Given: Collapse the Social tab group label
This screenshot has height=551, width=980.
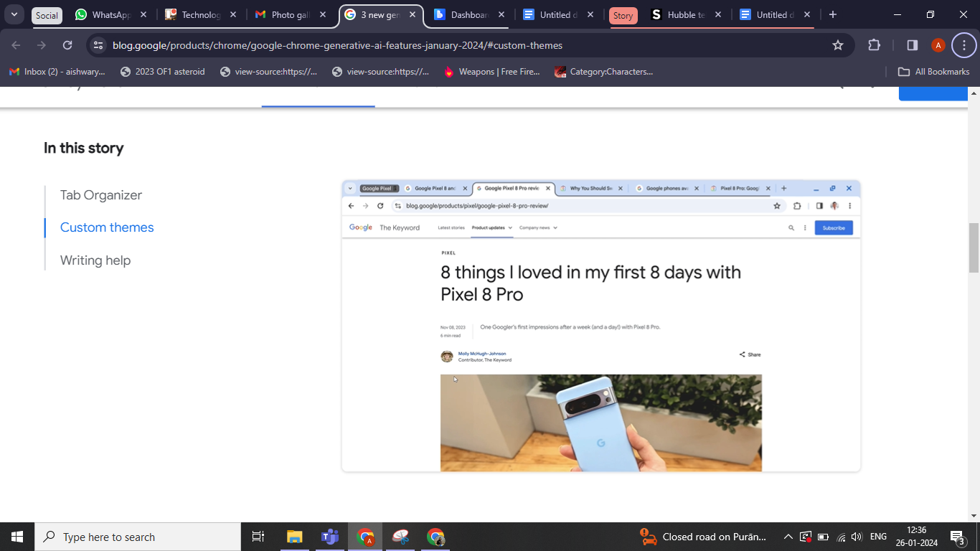Looking at the screenshot, I should [47, 15].
